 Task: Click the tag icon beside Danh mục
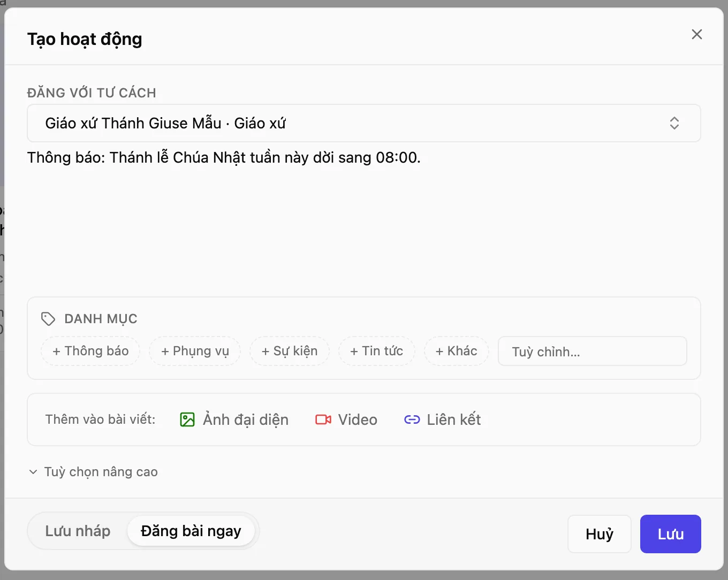48,319
